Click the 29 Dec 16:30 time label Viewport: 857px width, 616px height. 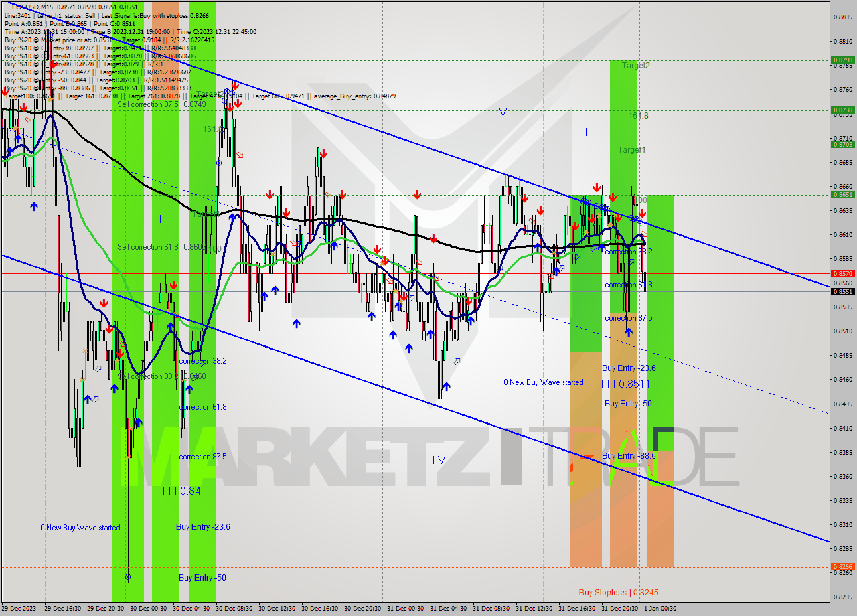63,609
